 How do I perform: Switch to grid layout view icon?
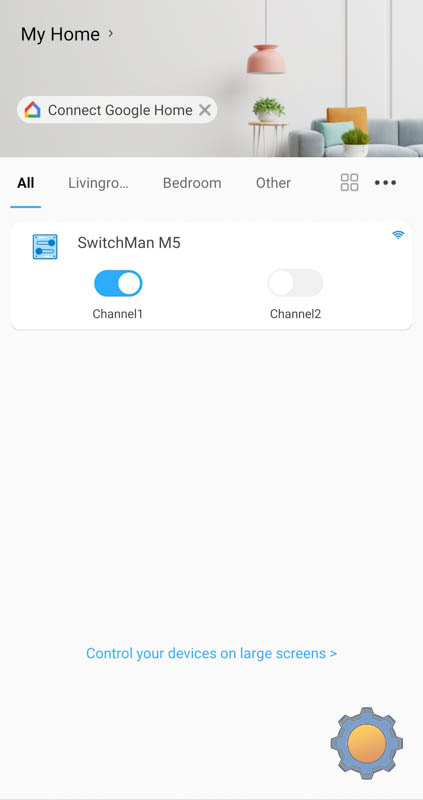(x=350, y=183)
